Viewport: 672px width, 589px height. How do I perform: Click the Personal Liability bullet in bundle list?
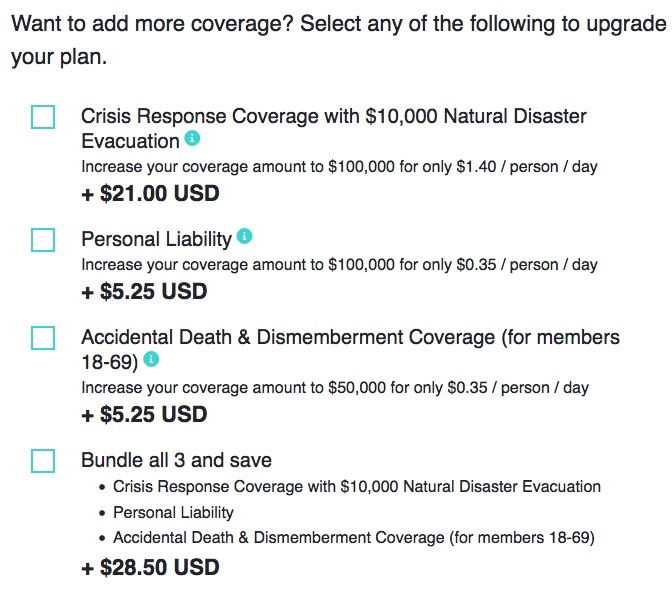tap(173, 513)
